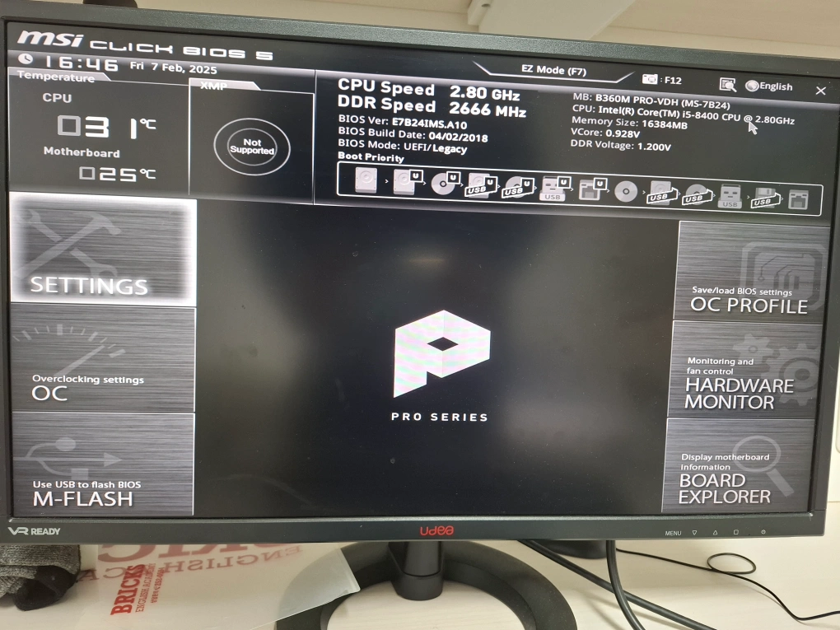The width and height of the screenshot is (840, 630).
Task: Open the HARDWARE MONITOR tile
Action: [x=744, y=371]
